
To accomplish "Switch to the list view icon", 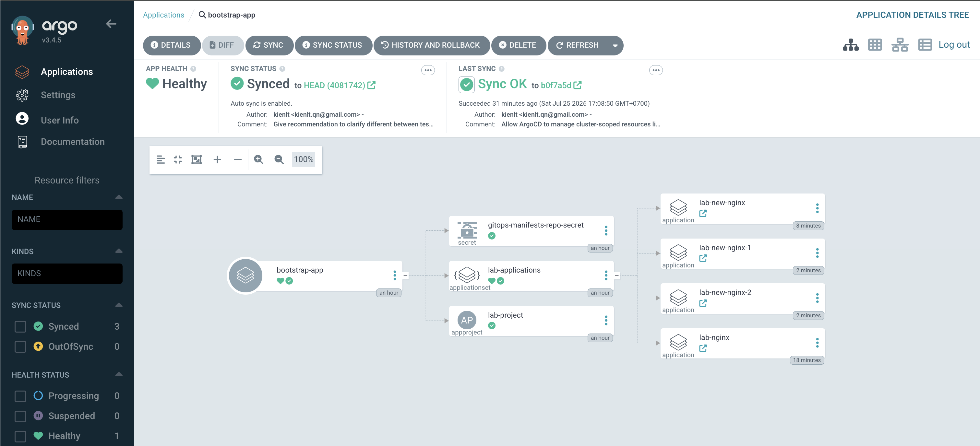I will (925, 45).
